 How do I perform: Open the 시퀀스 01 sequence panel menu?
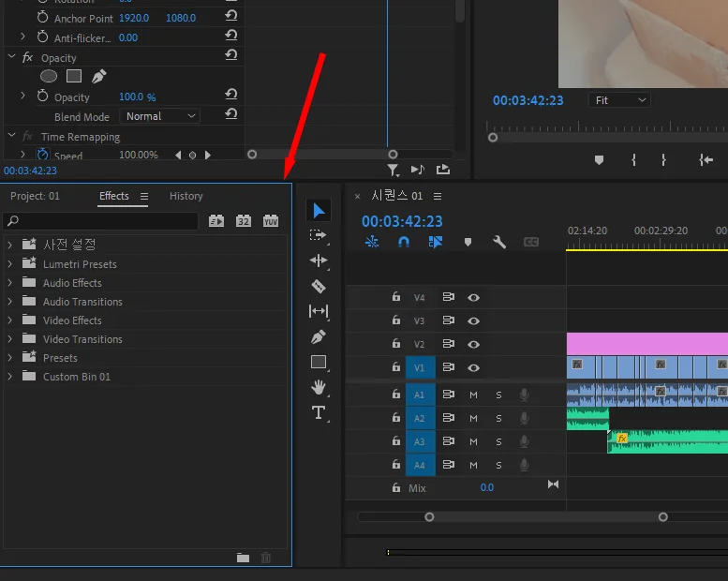coord(438,197)
